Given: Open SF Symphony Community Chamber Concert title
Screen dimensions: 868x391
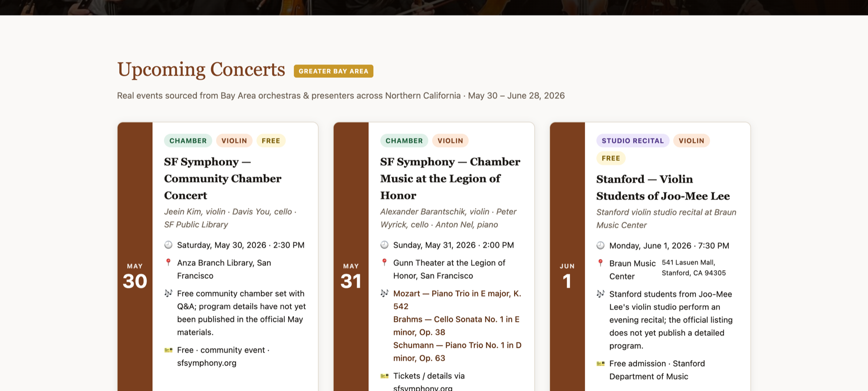Looking at the screenshot, I should point(223,179).
